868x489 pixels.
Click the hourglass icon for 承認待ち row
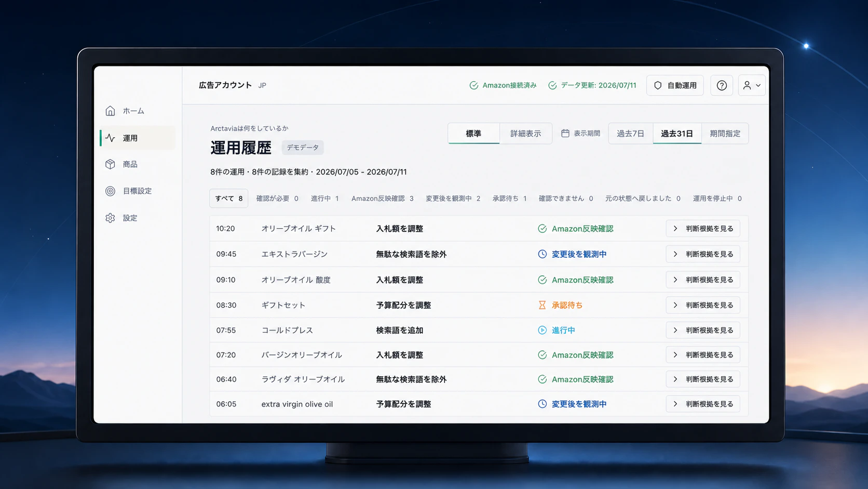pyautogui.click(x=542, y=305)
